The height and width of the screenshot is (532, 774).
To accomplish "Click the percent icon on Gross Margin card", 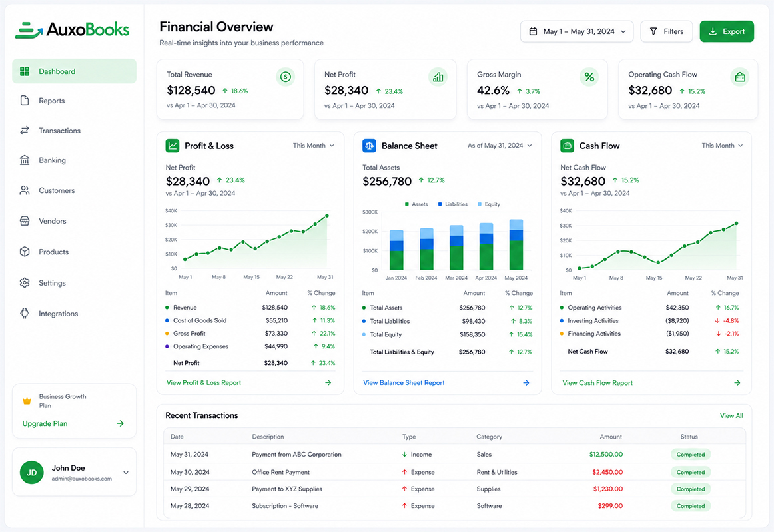I will (589, 77).
